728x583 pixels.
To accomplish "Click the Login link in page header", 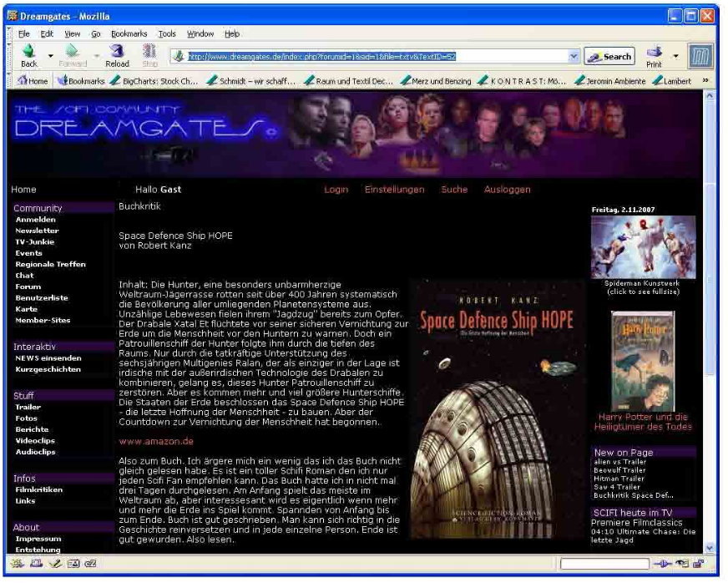I will [x=336, y=190].
